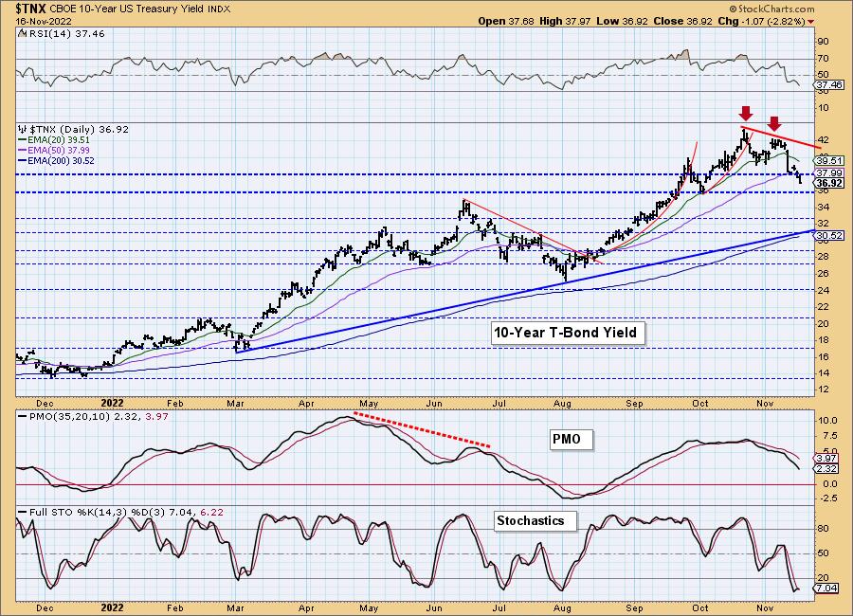Click the 14 level on price axis
Screen dimensions: 853x616
pyautogui.click(x=823, y=372)
